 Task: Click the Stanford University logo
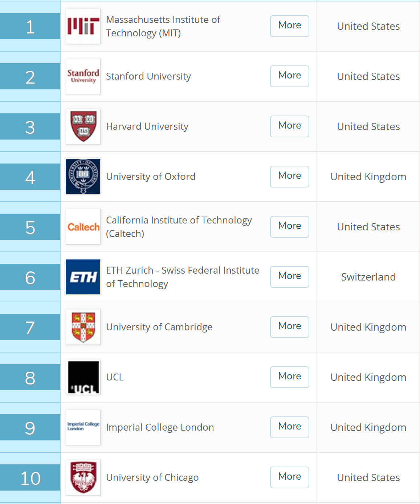(x=83, y=76)
